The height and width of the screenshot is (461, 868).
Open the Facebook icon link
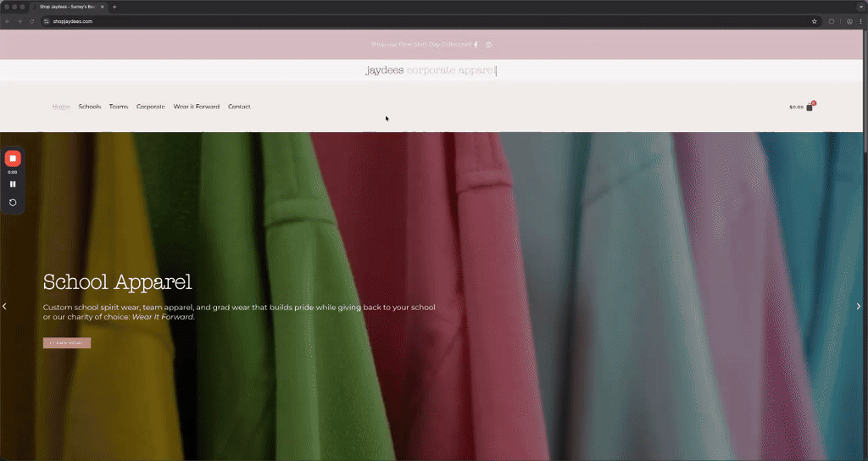point(476,44)
